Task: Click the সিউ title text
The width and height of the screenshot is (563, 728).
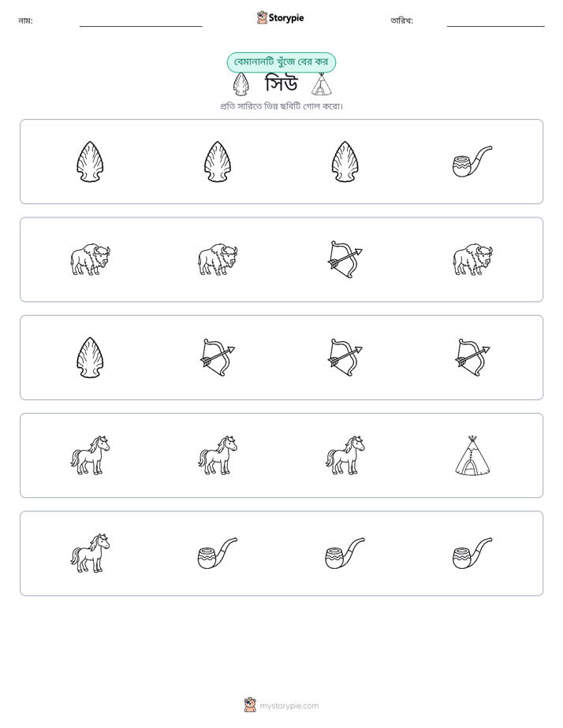Action: [x=281, y=84]
